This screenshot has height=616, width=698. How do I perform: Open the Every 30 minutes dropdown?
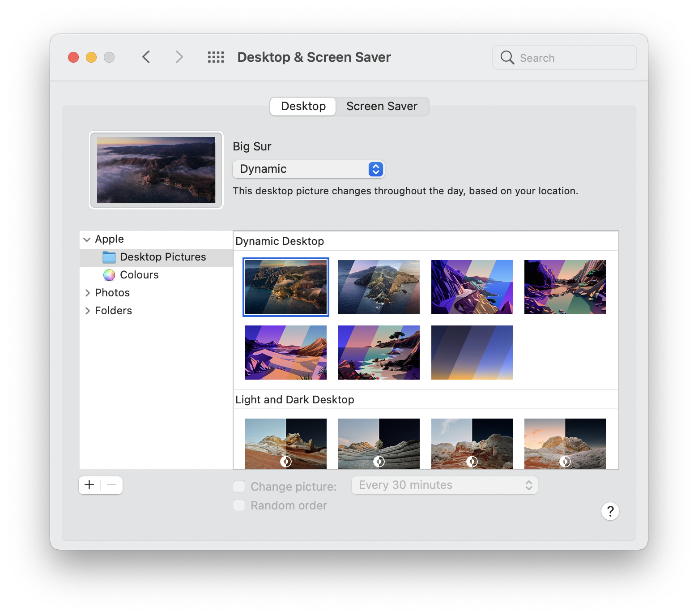click(444, 485)
